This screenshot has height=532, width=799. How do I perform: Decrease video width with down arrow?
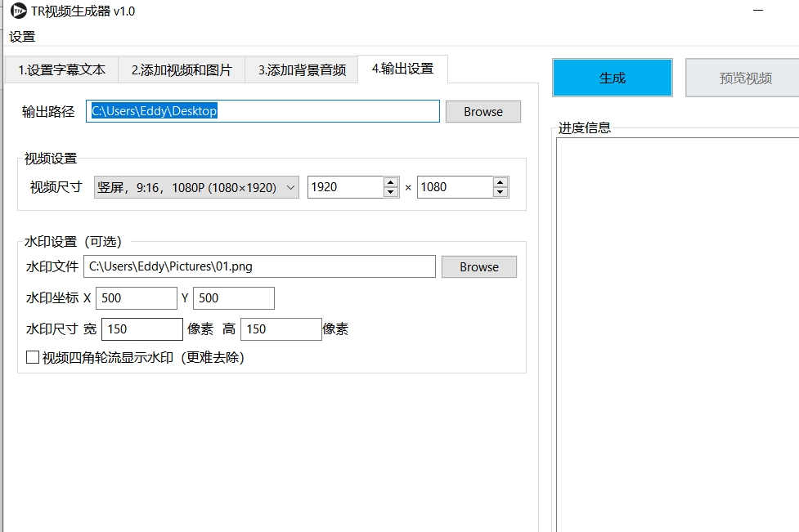point(391,192)
